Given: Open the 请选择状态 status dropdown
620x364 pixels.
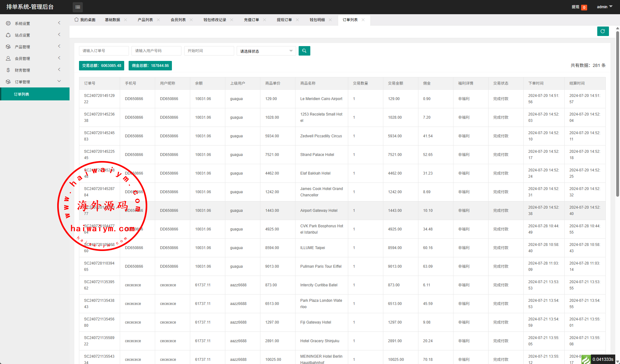Looking at the screenshot, I should coord(266,51).
